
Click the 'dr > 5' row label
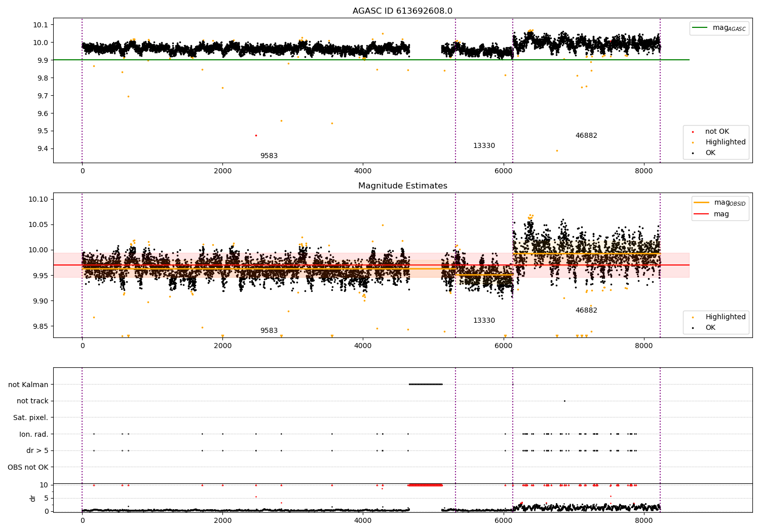pyautogui.click(x=37, y=451)
